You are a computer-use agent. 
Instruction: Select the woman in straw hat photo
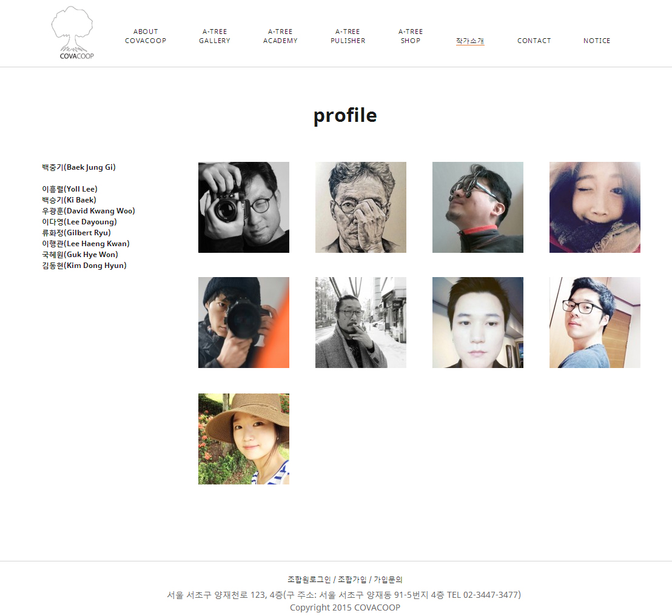pyautogui.click(x=244, y=439)
